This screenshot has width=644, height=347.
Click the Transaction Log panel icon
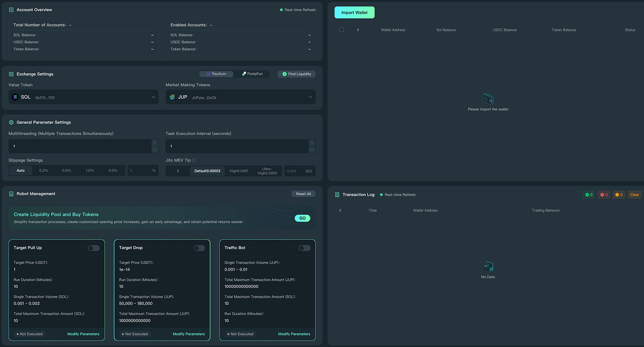(337, 195)
